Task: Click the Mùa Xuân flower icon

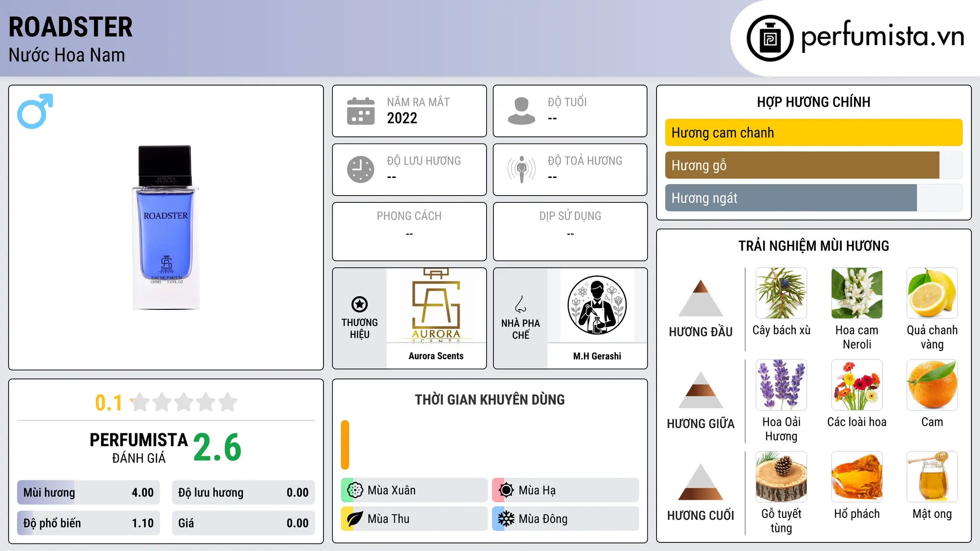Action: coord(355,490)
